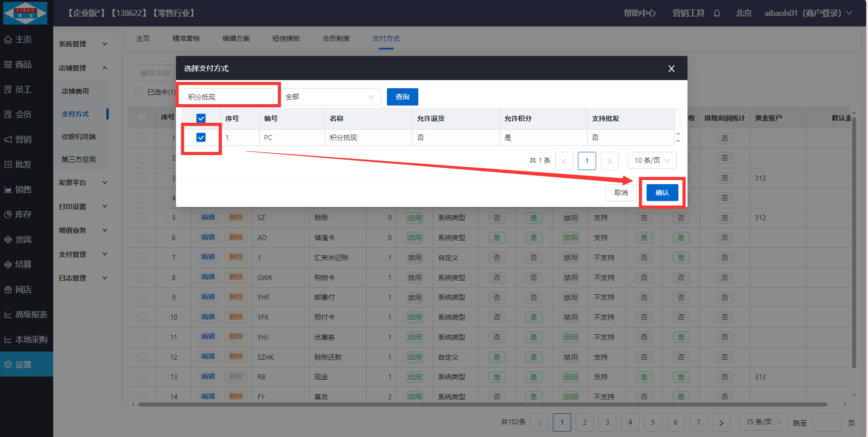Image resolution: width=868 pixels, height=437 pixels.
Task: Click the notification bell icon
Action: pos(717,13)
